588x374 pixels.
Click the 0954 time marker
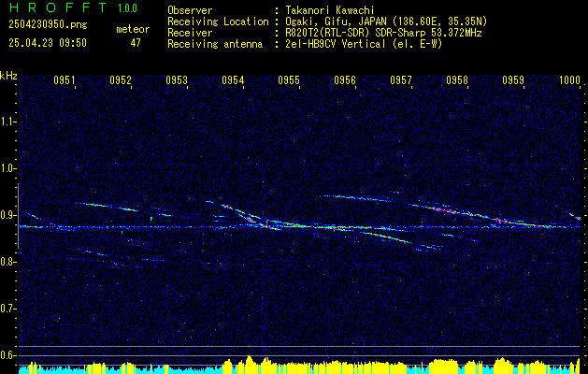pyautogui.click(x=233, y=79)
